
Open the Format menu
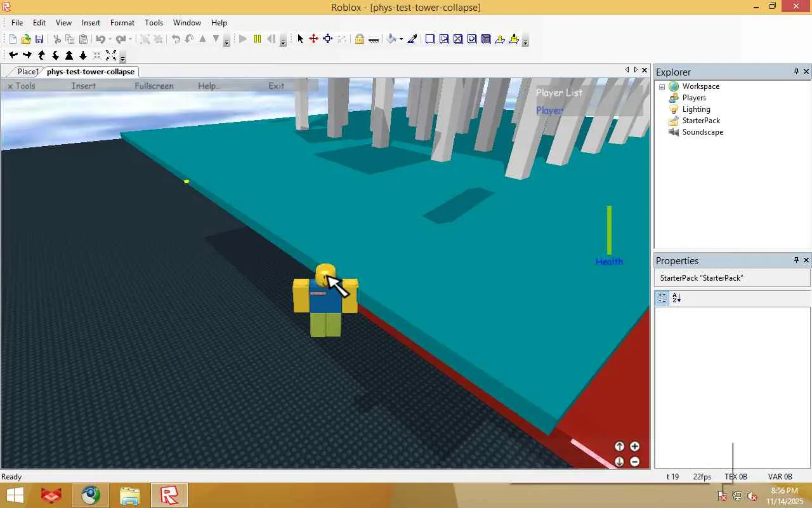(122, 23)
